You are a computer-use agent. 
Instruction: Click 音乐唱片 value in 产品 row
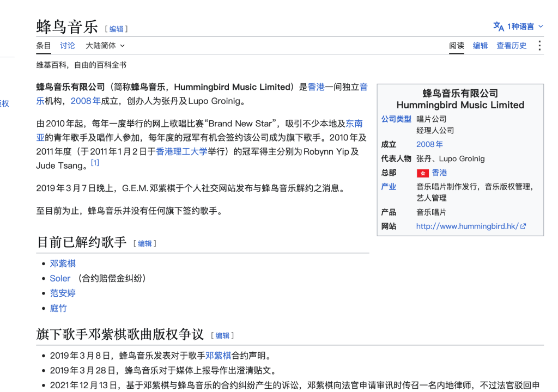point(432,212)
